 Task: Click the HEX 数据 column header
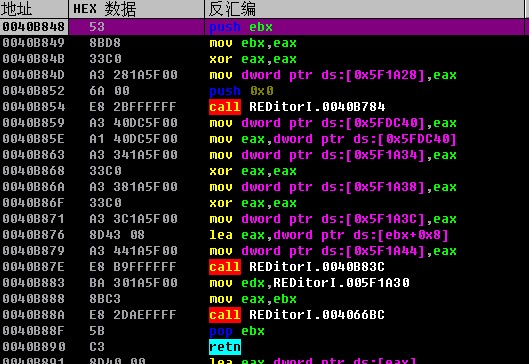[x=137, y=9]
